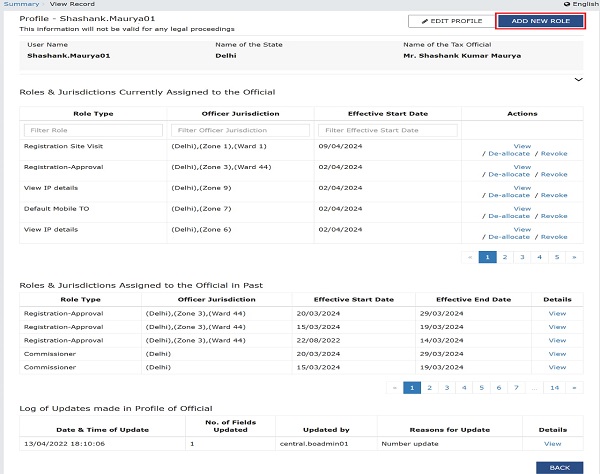This screenshot has height=474, width=600.
Task: View past Commissioner role ending 29/03/2024
Action: (557, 354)
